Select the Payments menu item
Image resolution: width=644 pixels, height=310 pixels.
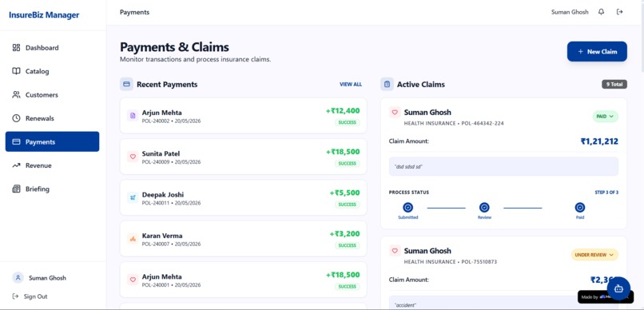tap(52, 141)
